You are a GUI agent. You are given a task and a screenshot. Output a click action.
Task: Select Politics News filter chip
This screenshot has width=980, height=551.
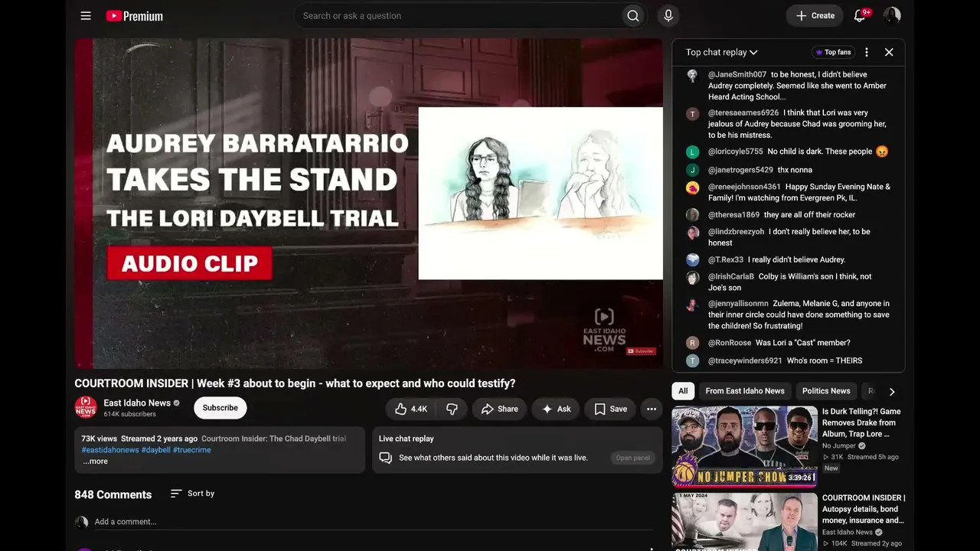coord(826,391)
